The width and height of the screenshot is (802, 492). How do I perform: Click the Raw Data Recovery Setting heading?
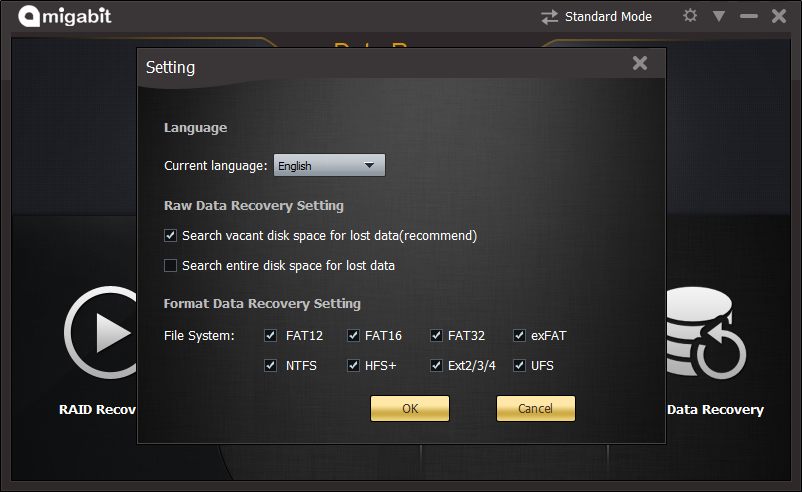coord(254,206)
